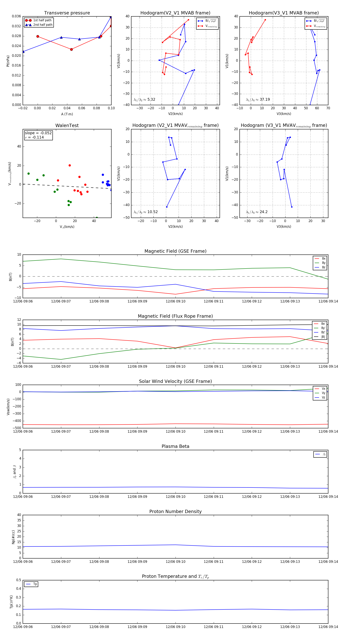Click 'B(nT)' y-axis label of GSE magnetic field plot
351x644 pixels.
point(11,277)
